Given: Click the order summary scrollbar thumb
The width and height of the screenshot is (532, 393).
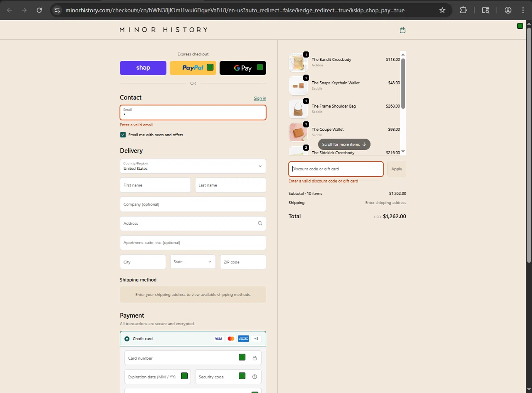Looking at the screenshot, I should pos(403,83).
